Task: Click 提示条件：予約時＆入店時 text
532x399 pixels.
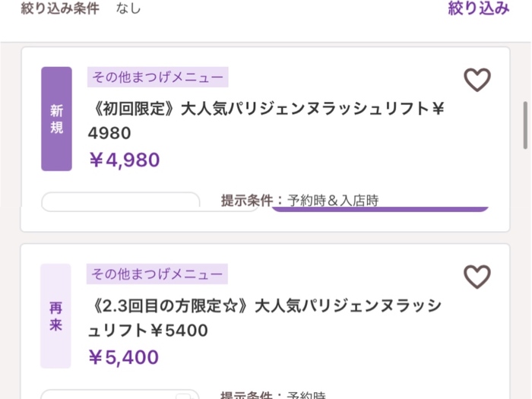Action: pyautogui.click(x=300, y=200)
